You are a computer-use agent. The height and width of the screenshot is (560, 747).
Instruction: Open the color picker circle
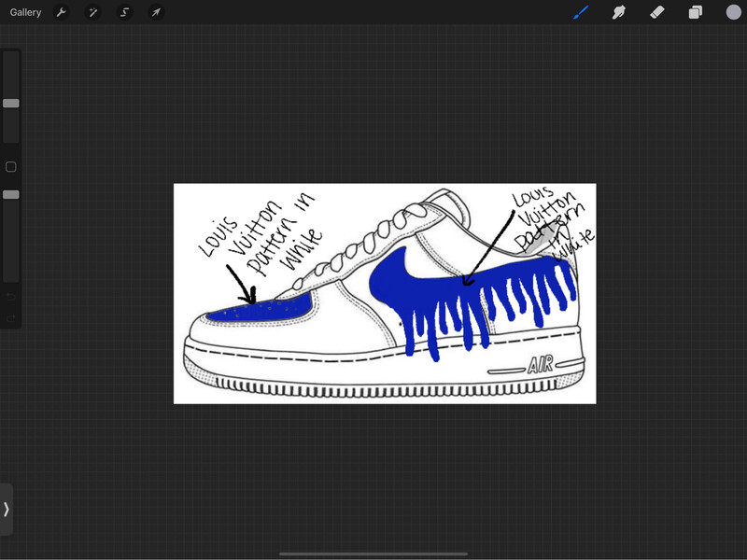[x=733, y=12]
